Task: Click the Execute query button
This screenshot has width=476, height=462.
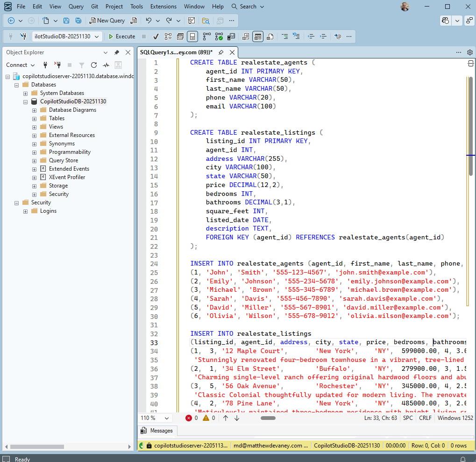Action: [122, 36]
